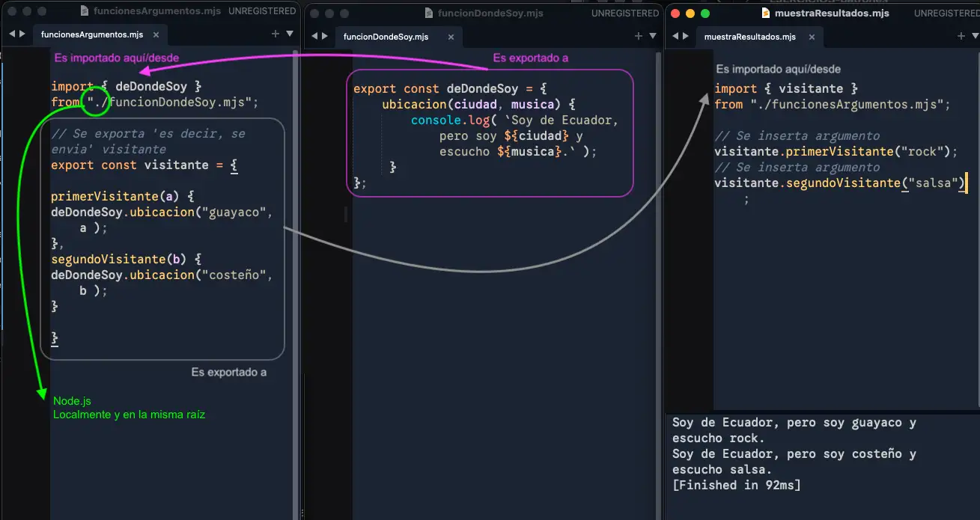Image resolution: width=980 pixels, height=520 pixels.
Task: Close the muestraResultados window with red button
Action: [677, 13]
